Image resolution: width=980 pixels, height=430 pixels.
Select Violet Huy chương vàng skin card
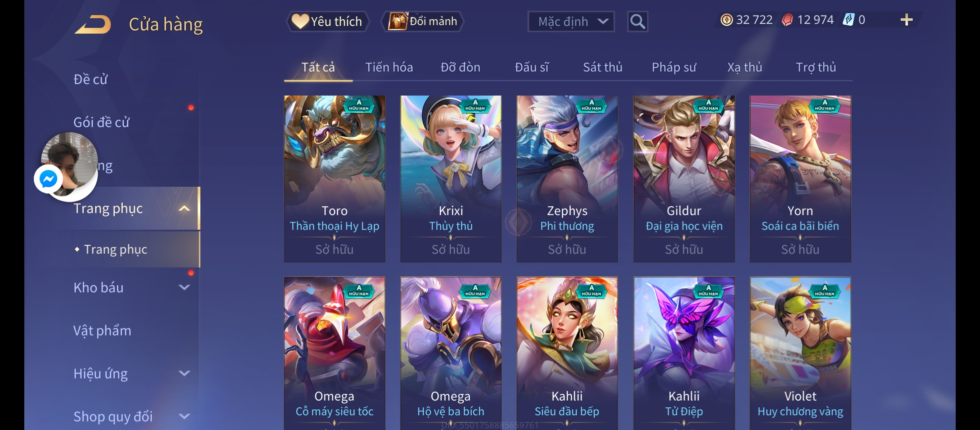click(800, 353)
